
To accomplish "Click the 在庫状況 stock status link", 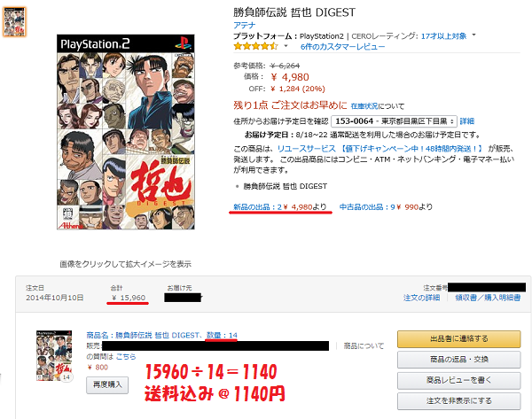I will (364, 106).
